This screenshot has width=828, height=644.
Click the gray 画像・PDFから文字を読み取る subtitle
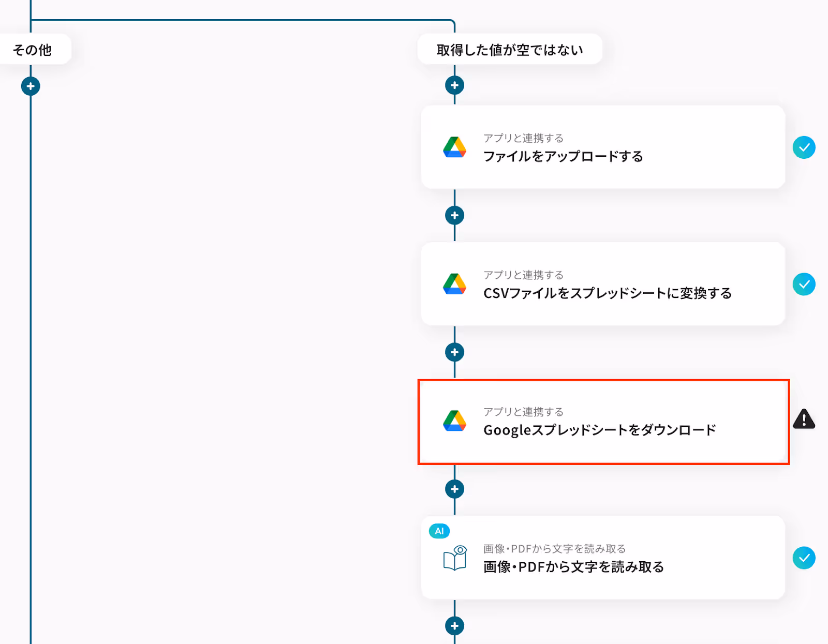click(554, 548)
